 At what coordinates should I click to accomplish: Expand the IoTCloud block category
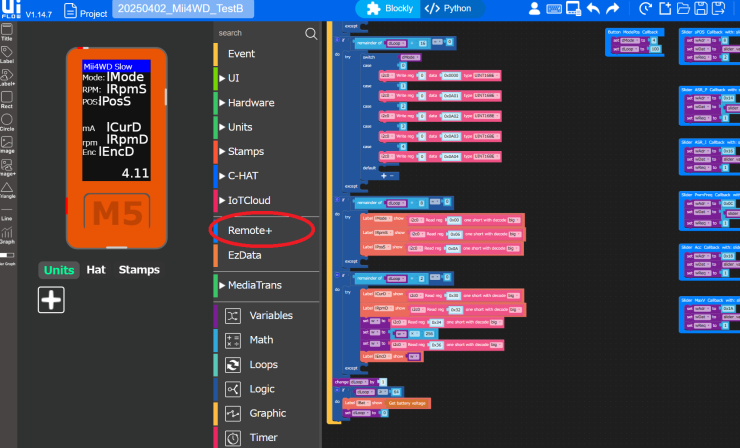click(x=267, y=200)
